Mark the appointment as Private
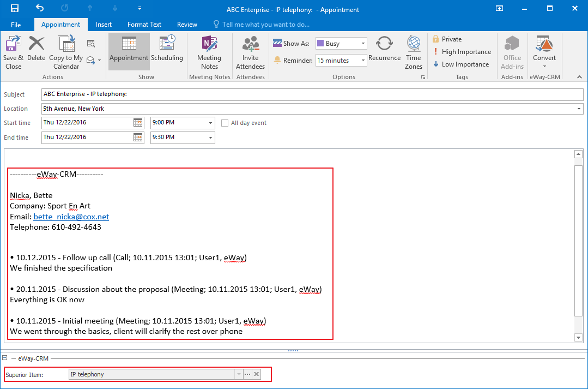The height and width of the screenshot is (389, 588). [x=447, y=39]
